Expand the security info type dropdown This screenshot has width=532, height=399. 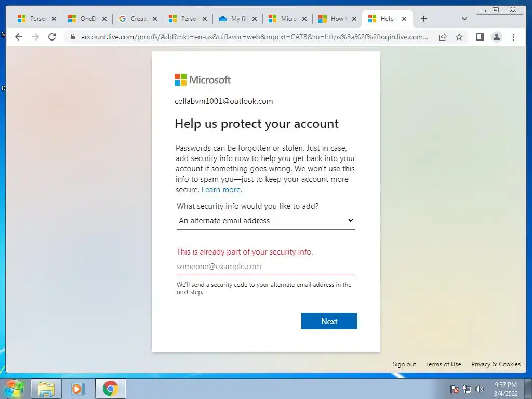tap(265, 220)
